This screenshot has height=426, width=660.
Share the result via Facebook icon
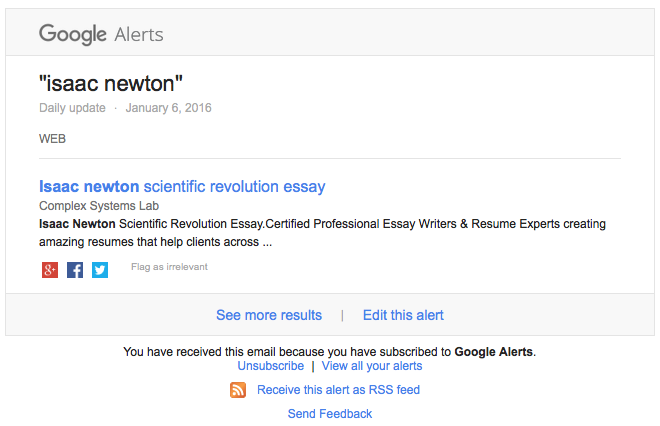75,270
